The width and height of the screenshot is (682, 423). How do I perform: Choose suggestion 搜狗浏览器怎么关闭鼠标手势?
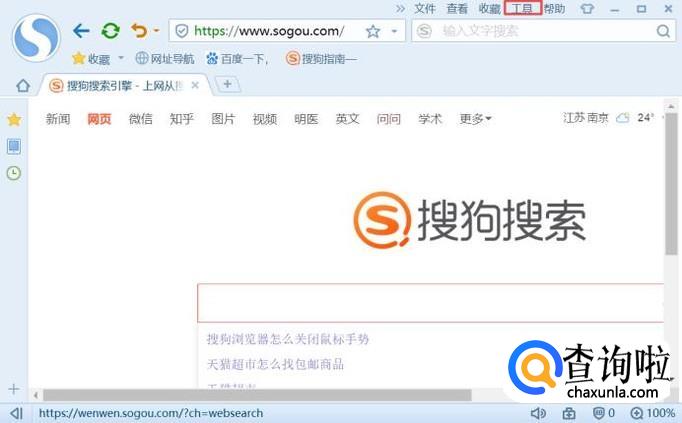[x=288, y=339]
